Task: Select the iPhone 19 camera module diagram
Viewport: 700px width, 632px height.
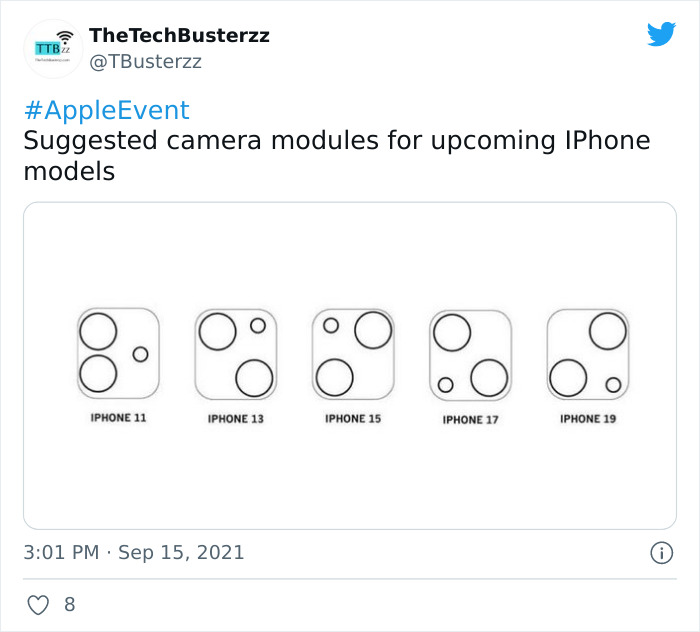Action: (x=588, y=353)
